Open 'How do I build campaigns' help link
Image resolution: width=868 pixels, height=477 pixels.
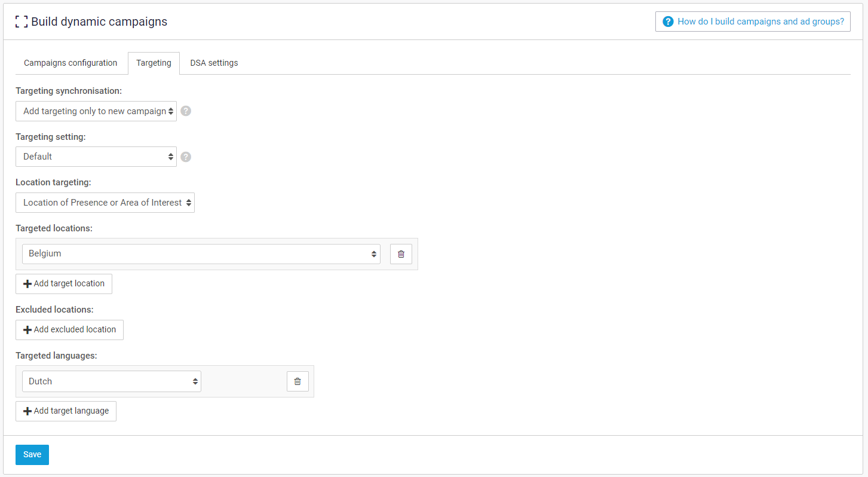click(760, 22)
